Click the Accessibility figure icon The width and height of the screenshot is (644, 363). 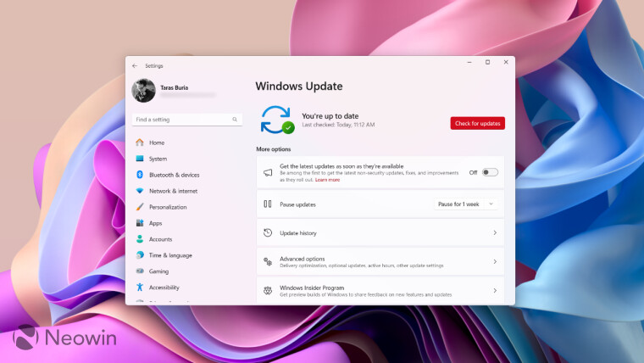140,287
